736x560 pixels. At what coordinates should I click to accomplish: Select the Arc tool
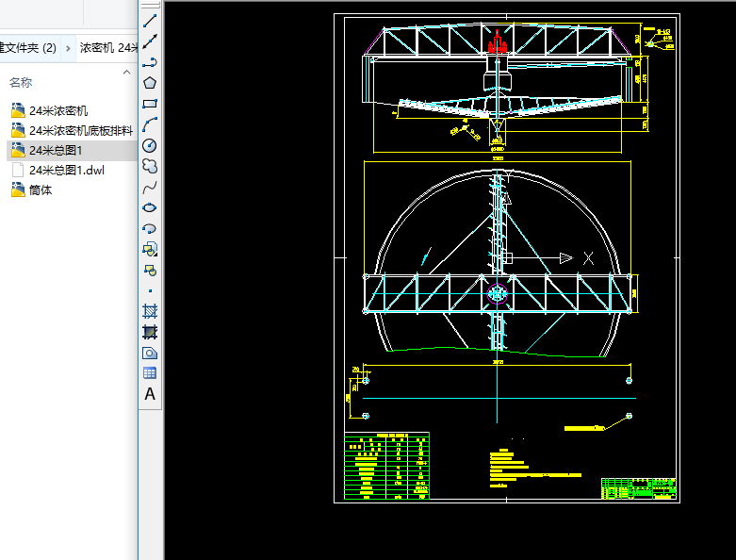click(x=150, y=124)
